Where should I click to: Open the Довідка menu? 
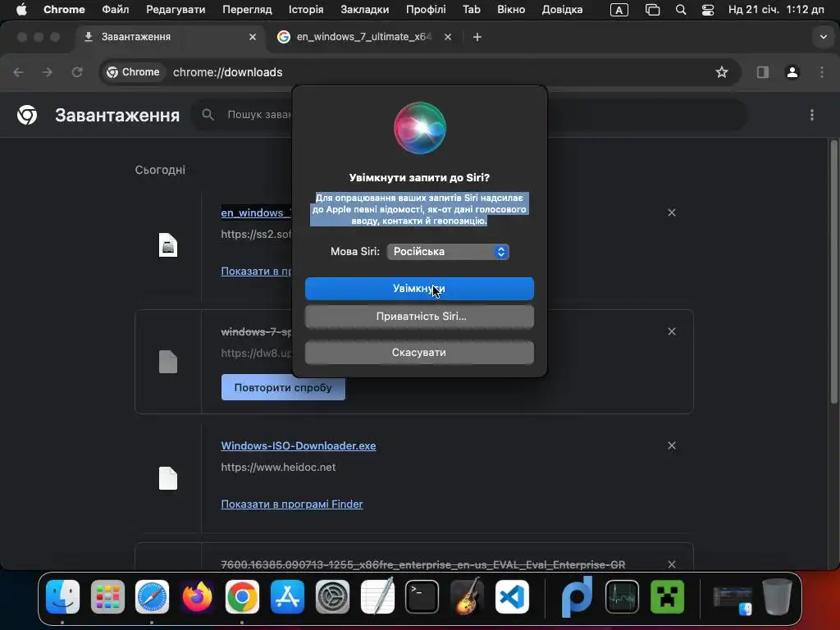coord(562,10)
